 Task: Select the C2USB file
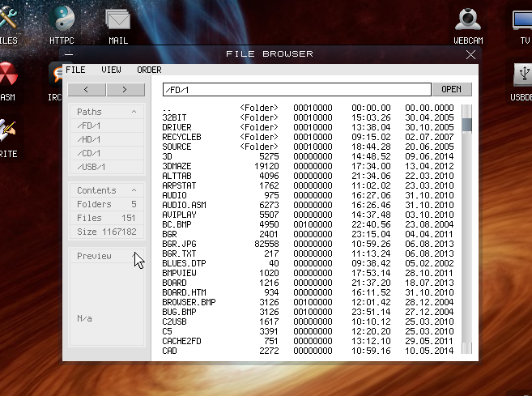(x=308, y=321)
